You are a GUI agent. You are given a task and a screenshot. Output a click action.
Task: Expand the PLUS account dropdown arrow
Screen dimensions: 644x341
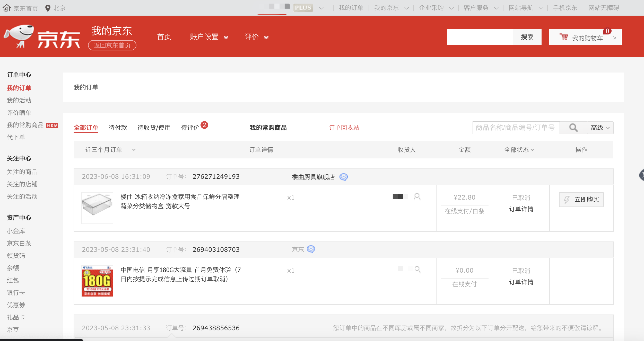pyautogui.click(x=321, y=8)
